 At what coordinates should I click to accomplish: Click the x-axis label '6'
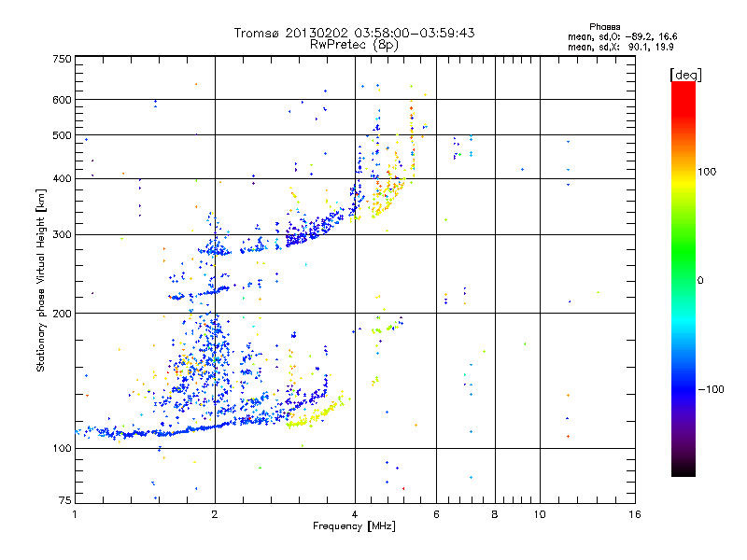(436, 514)
